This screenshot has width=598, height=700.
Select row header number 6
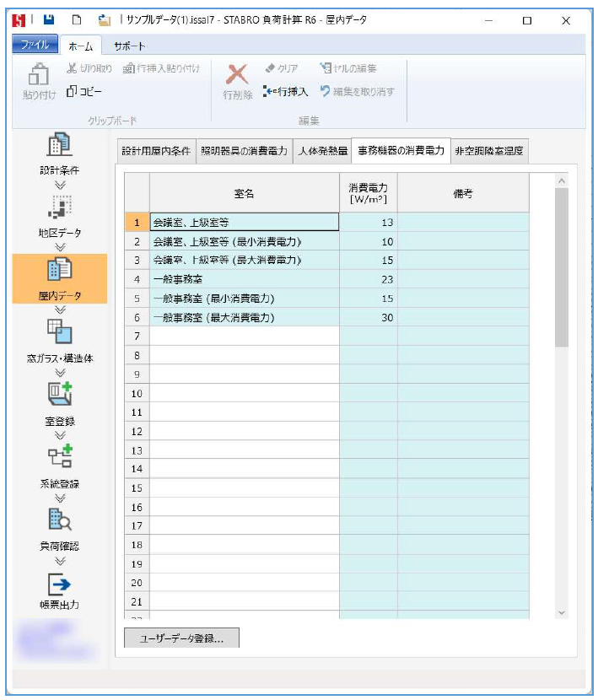click(137, 318)
